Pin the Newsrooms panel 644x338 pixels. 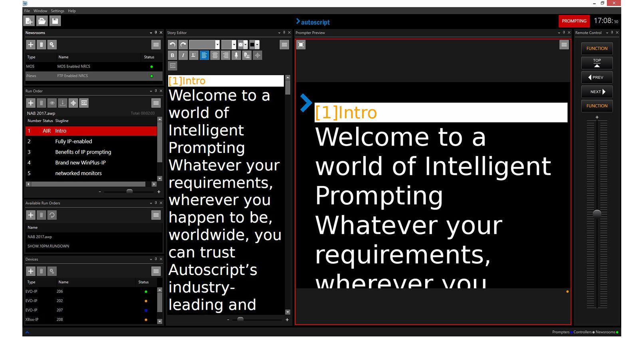(x=156, y=33)
